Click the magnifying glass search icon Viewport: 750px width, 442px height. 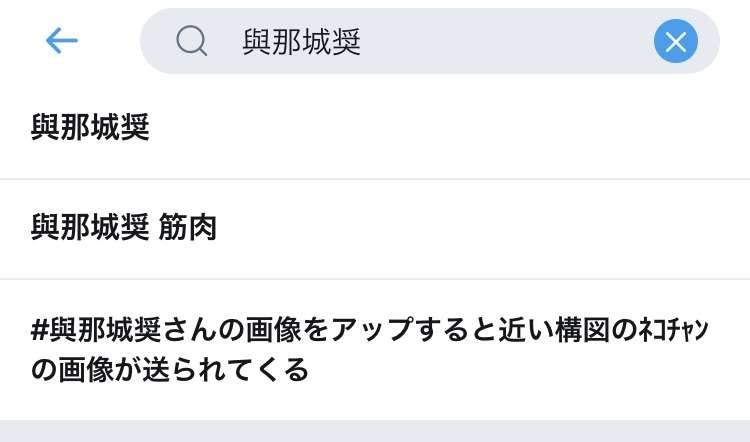191,41
